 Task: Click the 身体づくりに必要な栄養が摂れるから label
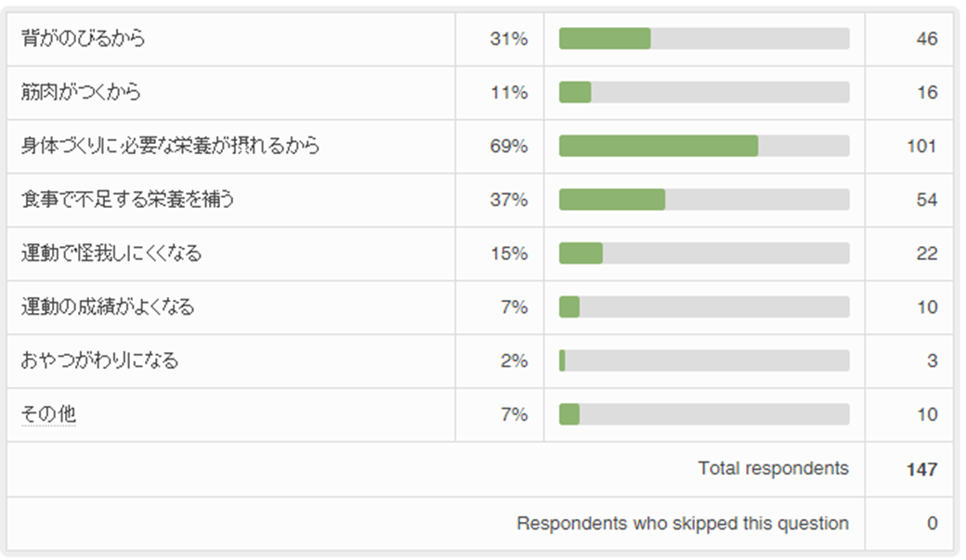tap(171, 147)
